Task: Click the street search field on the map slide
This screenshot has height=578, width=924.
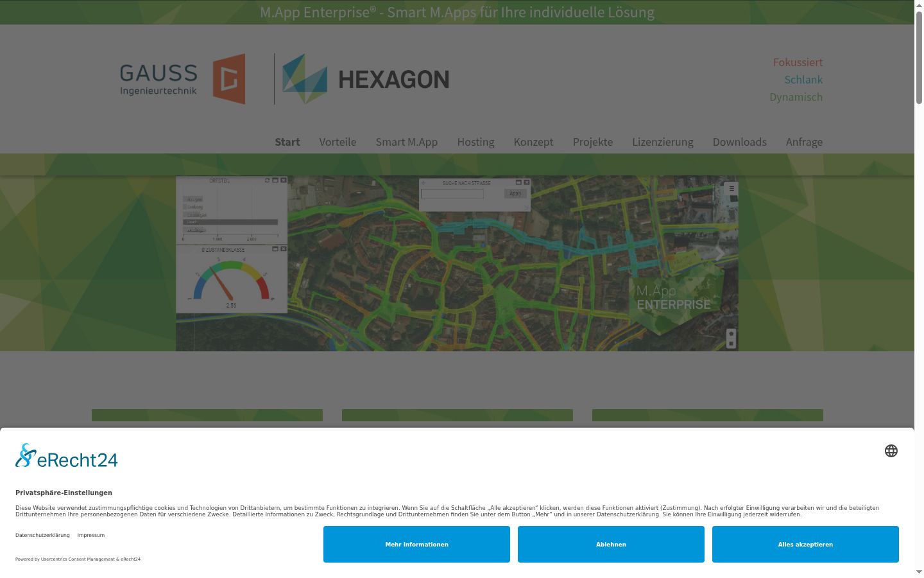Action: (452, 193)
